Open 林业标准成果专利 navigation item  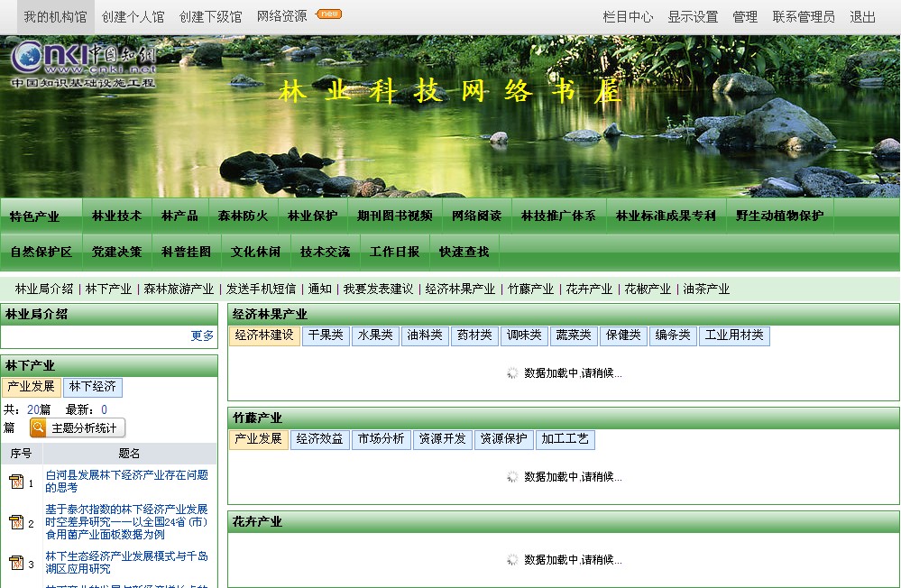[666, 216]
